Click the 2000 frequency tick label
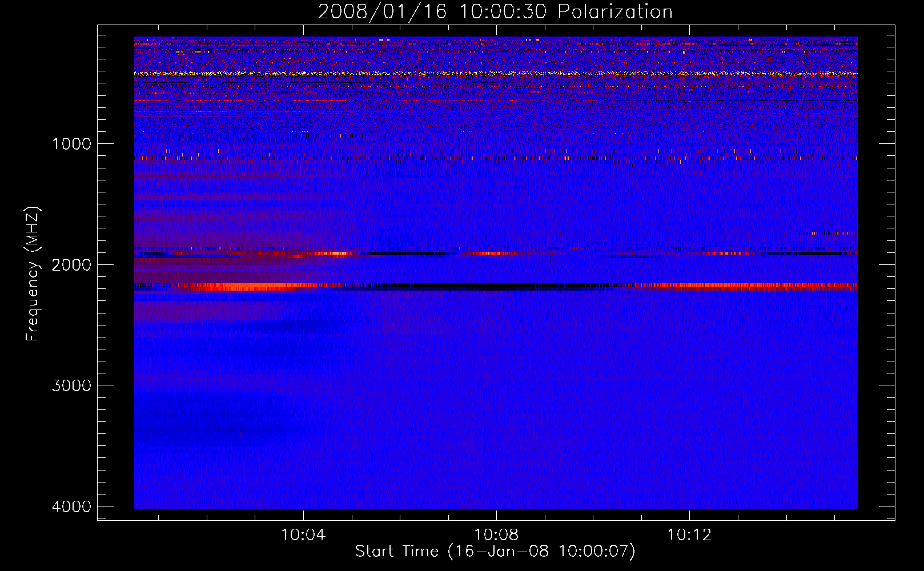This screenshot has height=571, width=924. pyautogui.click(x=71, y=265)
